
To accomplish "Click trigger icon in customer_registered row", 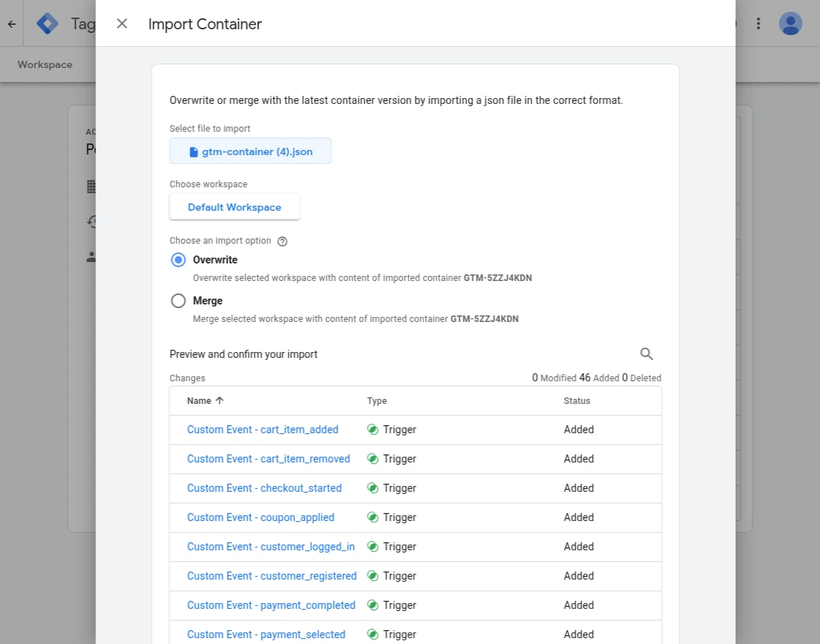I will coord(373,576).
